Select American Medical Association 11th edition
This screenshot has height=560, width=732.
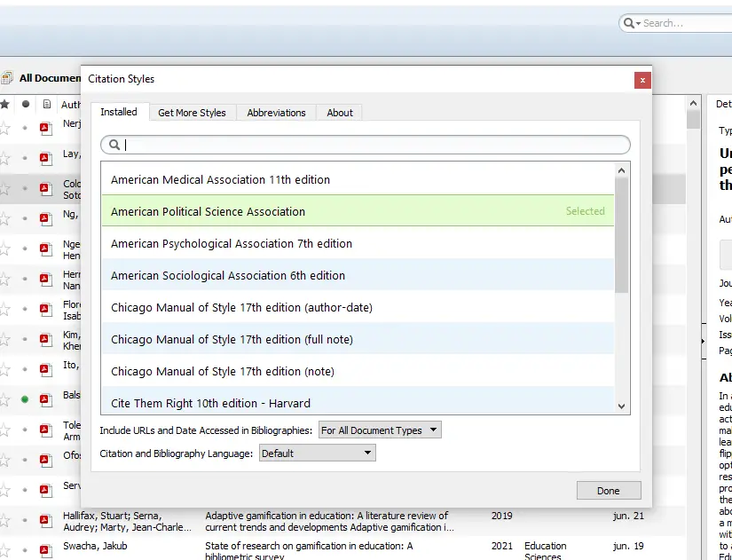coord(358,179)
